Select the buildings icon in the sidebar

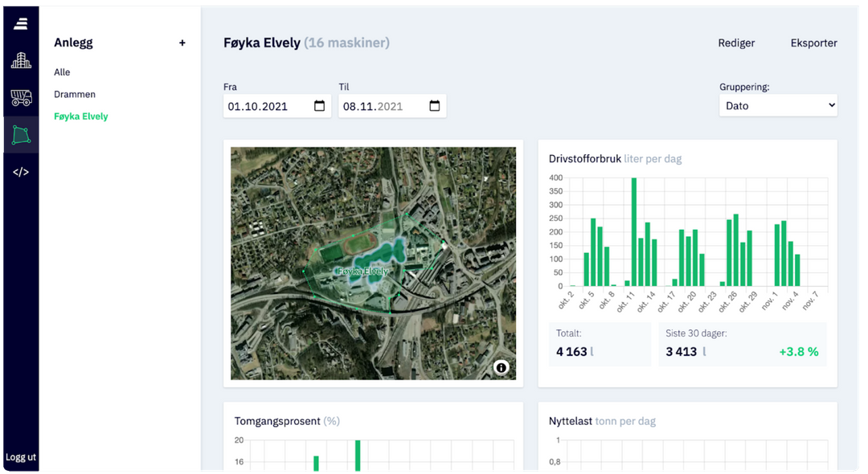click(20, 59)
